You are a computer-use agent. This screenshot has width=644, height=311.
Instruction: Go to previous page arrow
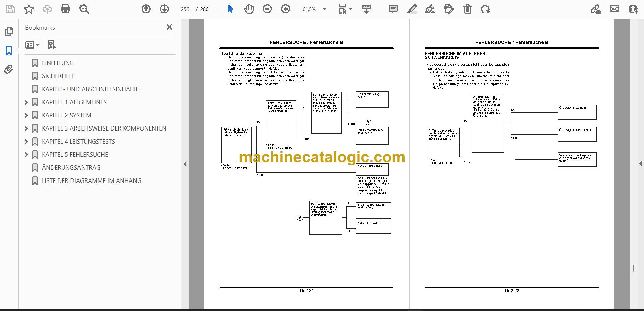tap(146, 9)
